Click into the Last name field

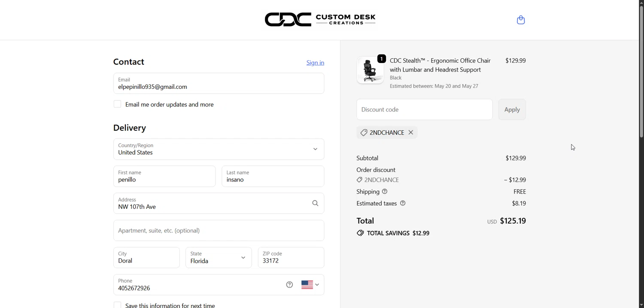(273, 176)
